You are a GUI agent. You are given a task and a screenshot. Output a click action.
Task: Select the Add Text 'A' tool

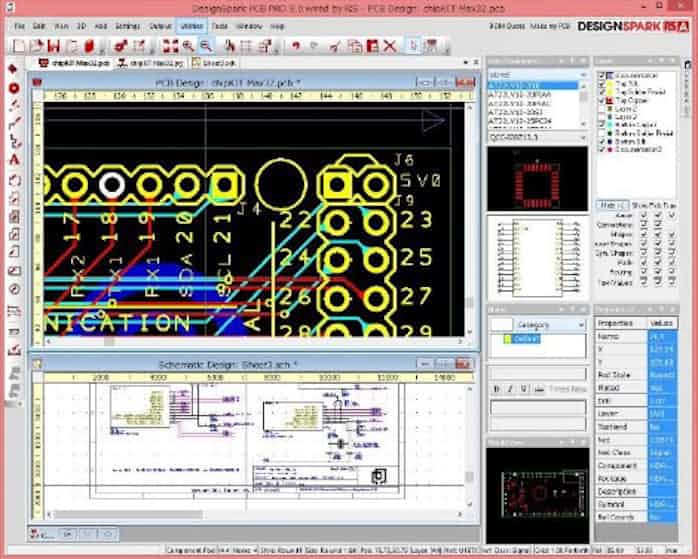coord(14,159)
